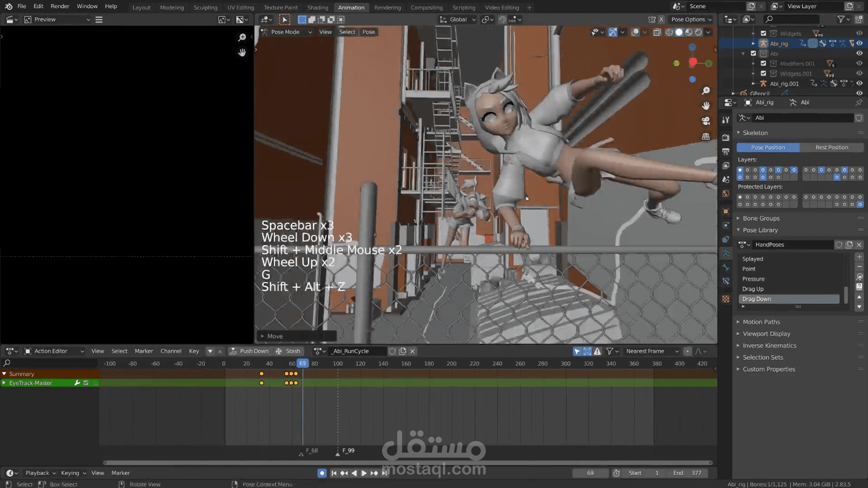Switch to the Shading workspace tab

click(317, 7)
